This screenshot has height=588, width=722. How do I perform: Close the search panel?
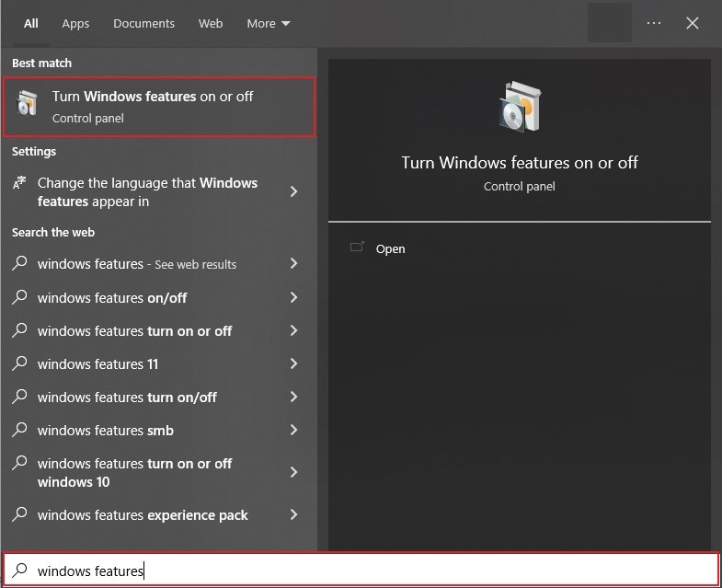tap(692, 23)
